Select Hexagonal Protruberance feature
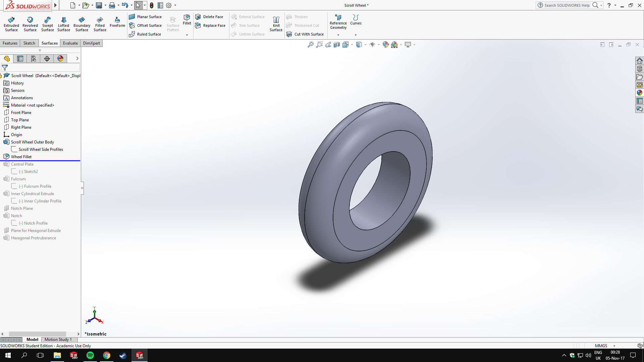644x362 pixels. [x=33, y=238]
